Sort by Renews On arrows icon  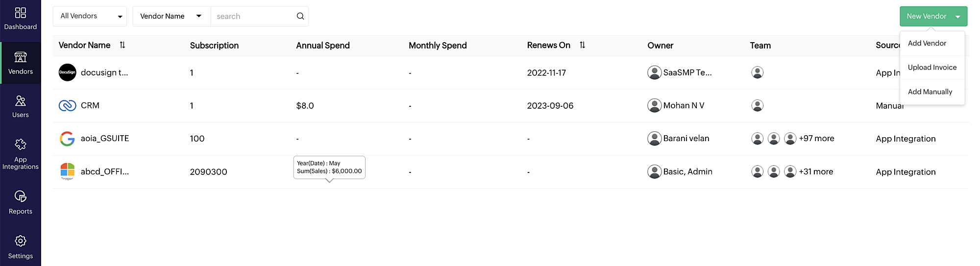[582, 45]
